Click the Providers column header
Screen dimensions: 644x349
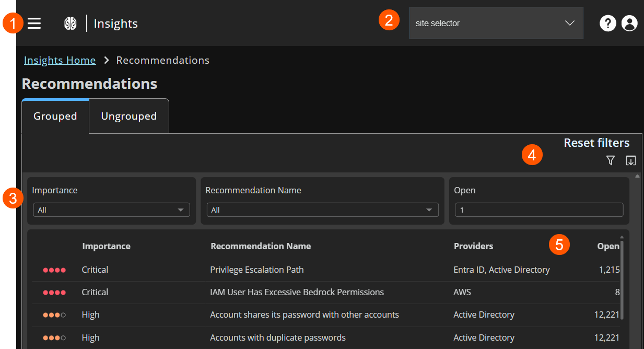(x=473, y=246)
